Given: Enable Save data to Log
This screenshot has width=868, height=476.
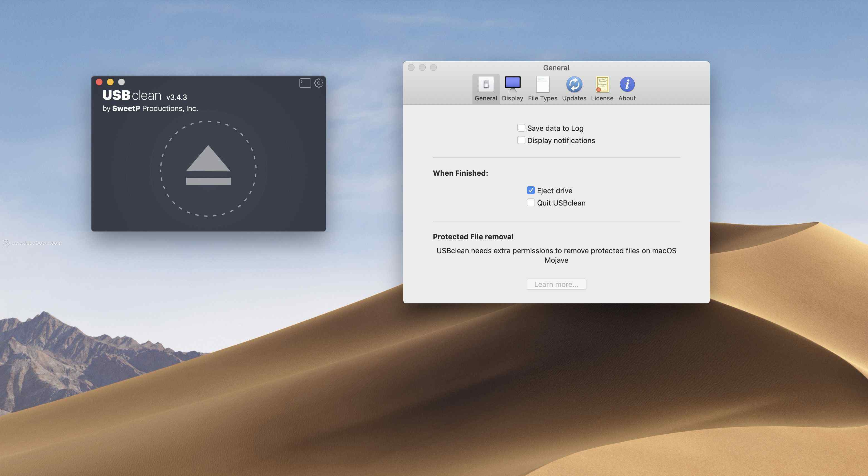Looking at the screenshot, I should tap(521, 128).
